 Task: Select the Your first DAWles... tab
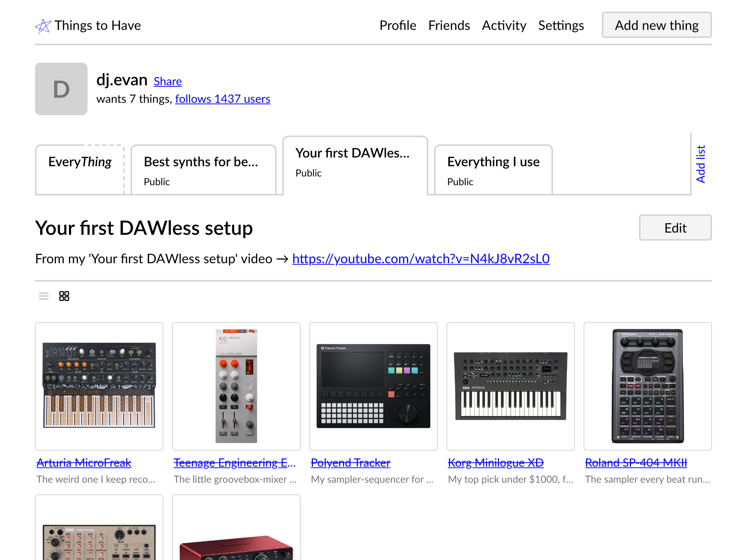[355, 166]
